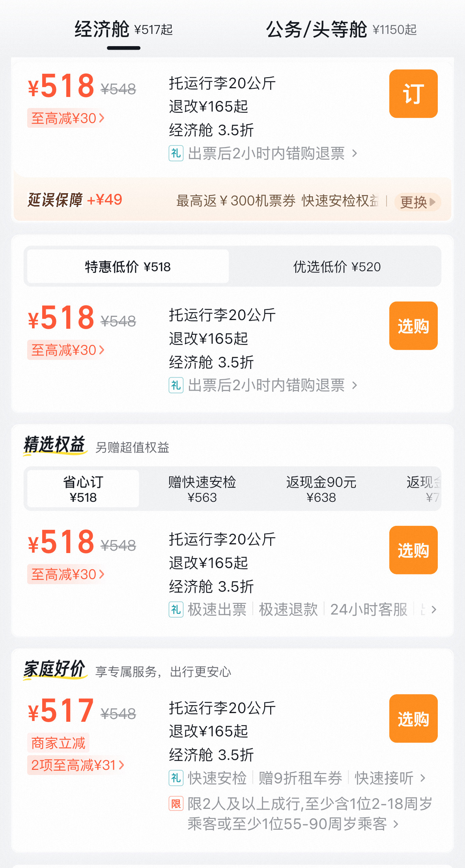Switch to 公务/头等舱 cabin tab
The width and height of the screenshot is (465, 868).
tap(341, 30)
